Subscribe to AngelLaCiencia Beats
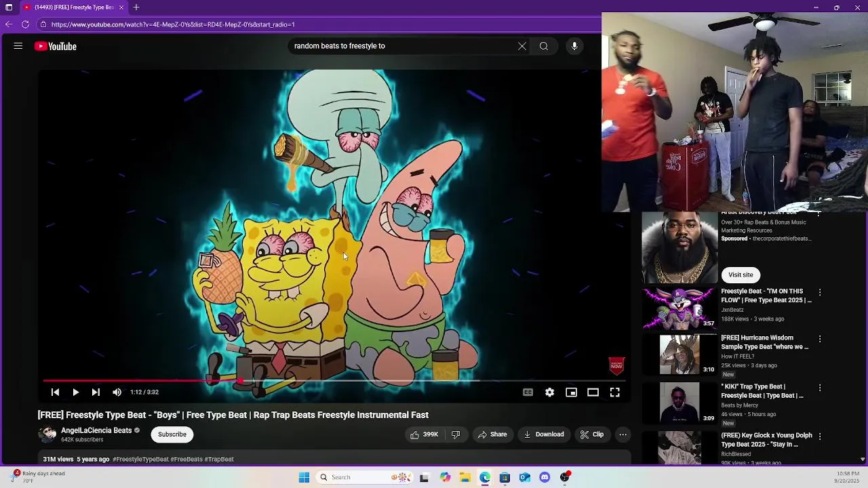This screenshot has width=868, height=488. tap(172, 434)
